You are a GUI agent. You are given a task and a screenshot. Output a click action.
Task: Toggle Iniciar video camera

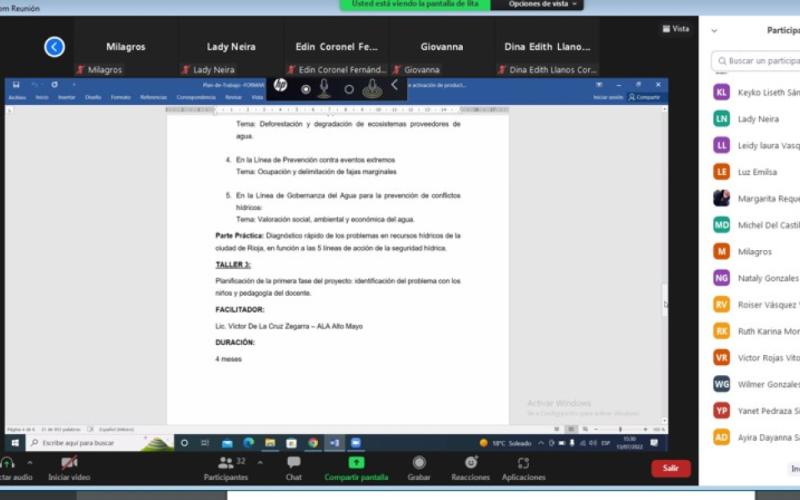point(68,463)
